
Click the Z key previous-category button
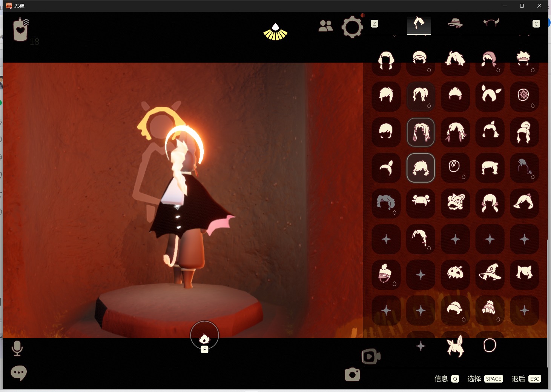pos(374,24)
